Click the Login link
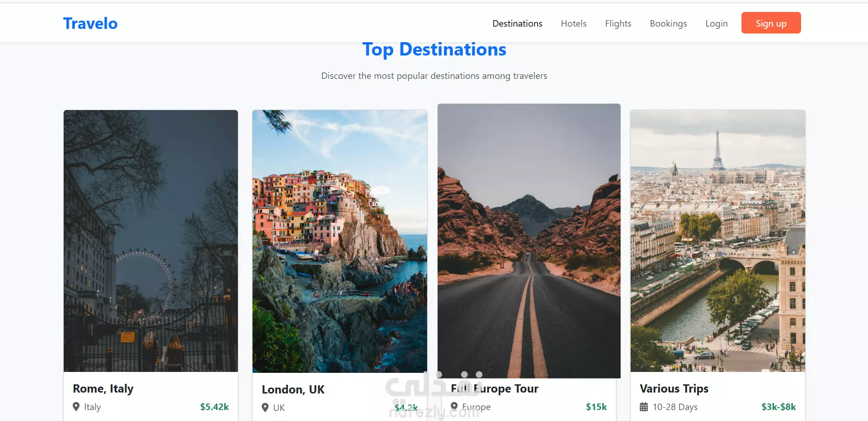This screenshot has height=421, width=868. coord(716,23)
